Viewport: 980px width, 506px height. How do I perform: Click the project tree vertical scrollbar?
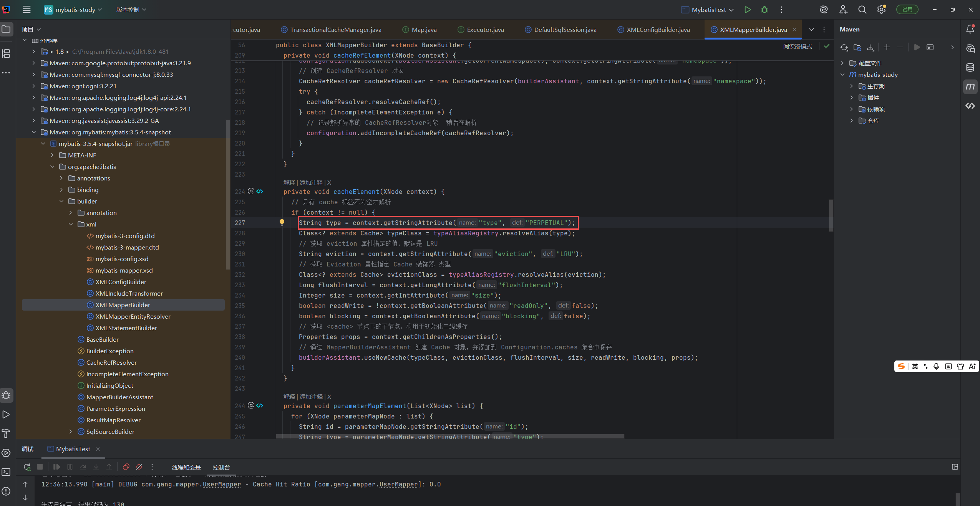[x=227, y=195]
